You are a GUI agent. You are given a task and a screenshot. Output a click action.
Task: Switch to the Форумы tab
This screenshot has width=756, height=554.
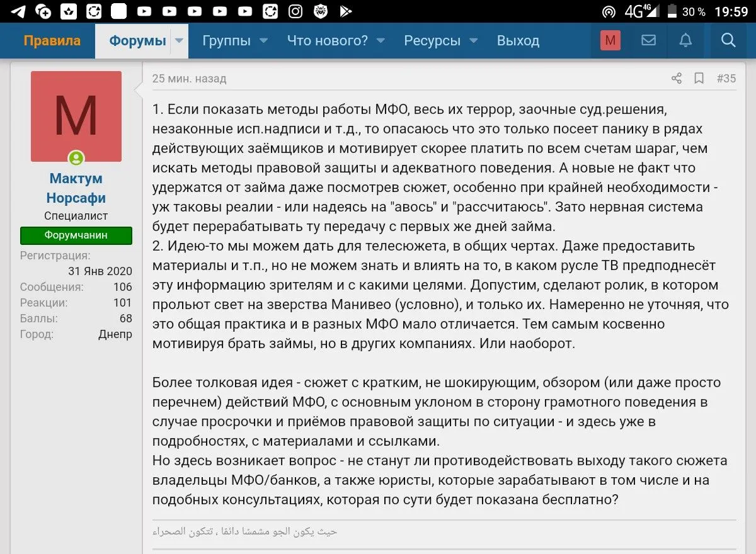pos(137,41)
